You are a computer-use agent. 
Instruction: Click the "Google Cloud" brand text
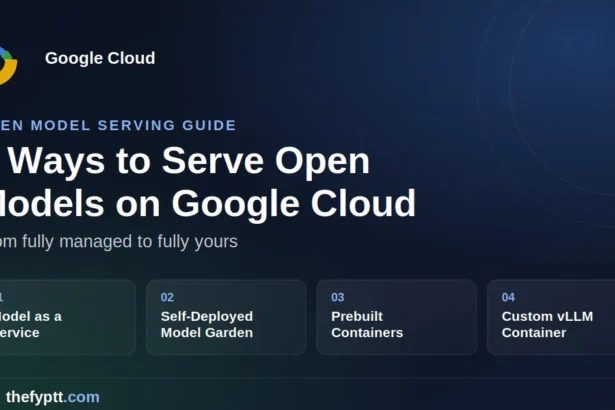click(100, 58)
